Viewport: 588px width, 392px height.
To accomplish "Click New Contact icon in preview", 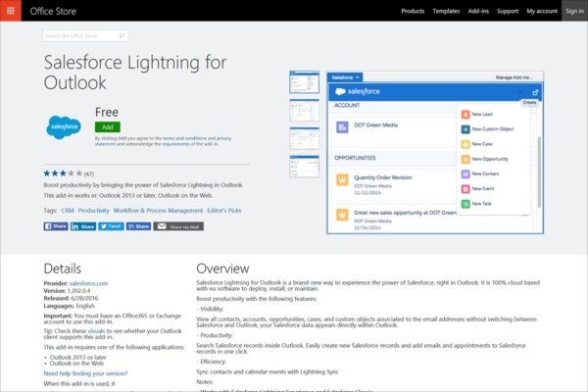I will pyautogui.click(x=465, y=174).
